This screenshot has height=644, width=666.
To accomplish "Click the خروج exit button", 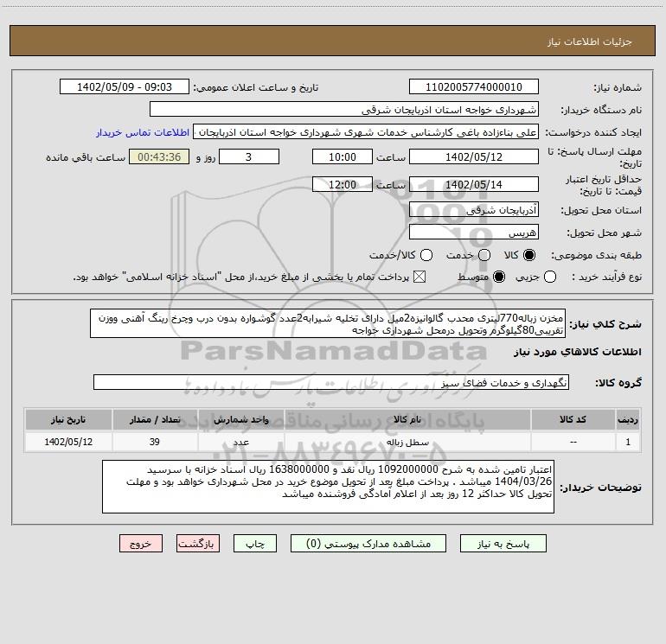I will tap(141, 544).
